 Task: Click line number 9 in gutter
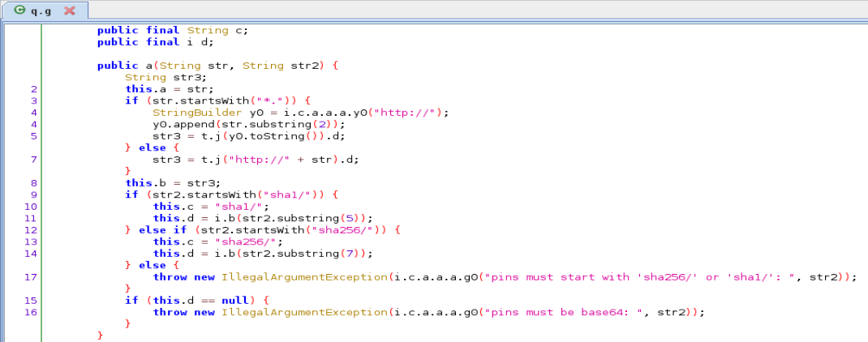tap(34, 195)
